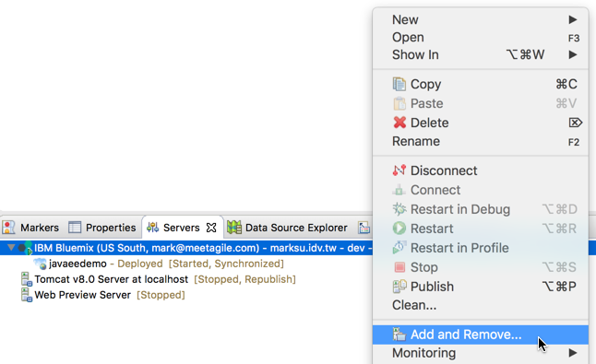Click the red Delete X icon
Image resolution: width=596 pixels, height=364 pixels.
click(399, 123)
